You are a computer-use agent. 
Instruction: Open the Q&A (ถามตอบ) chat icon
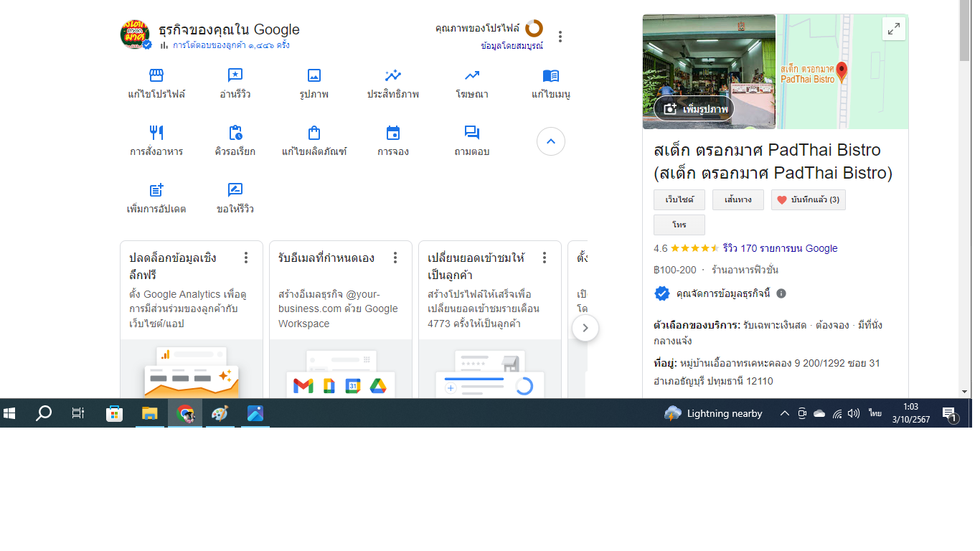pos(472,133)
